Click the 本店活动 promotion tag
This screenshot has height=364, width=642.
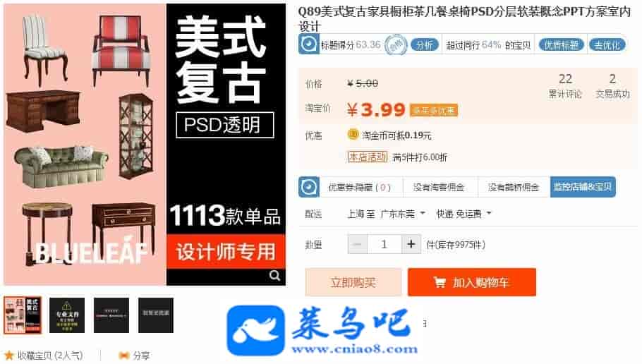point(368,157)
